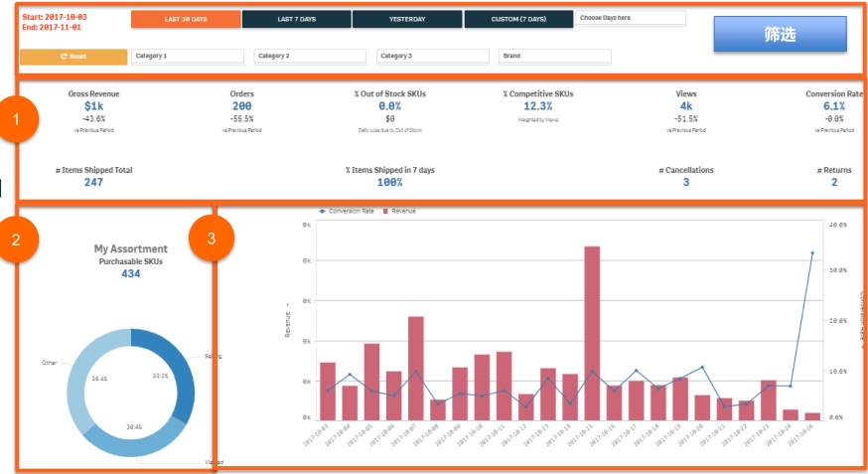Select the Custom (7 Days) tab

517,19
